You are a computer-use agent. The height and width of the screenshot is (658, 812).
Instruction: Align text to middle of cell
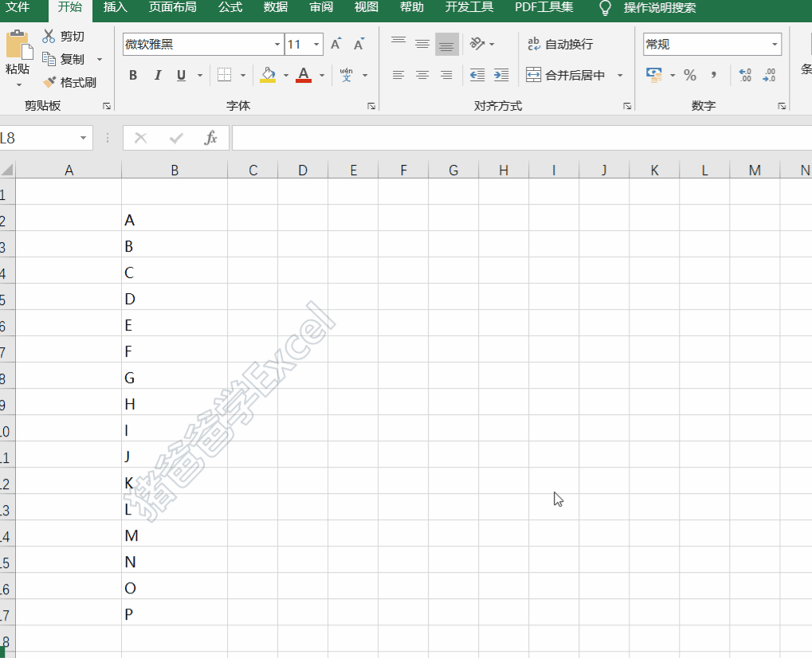[x=422, y=44]
